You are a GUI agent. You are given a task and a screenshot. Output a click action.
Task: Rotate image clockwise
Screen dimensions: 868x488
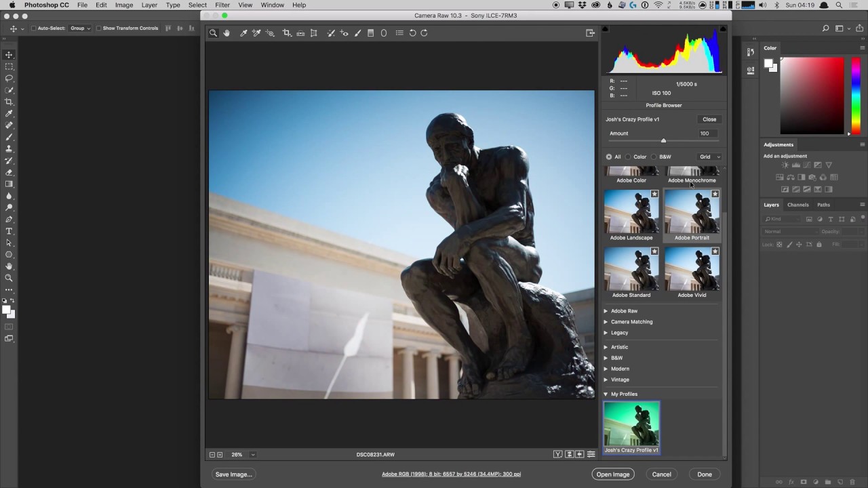[425, 33]
